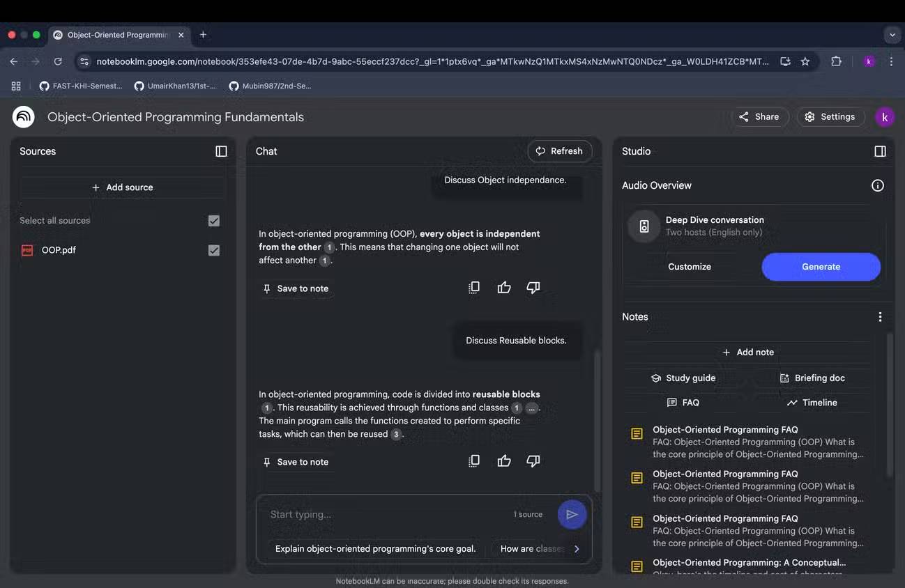
Task: Open user profile avatar in NotebookLM header
Action: (x=884, y=117)
